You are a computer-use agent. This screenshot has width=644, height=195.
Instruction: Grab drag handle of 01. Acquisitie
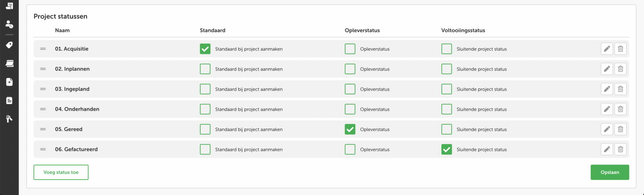[43, 49]
